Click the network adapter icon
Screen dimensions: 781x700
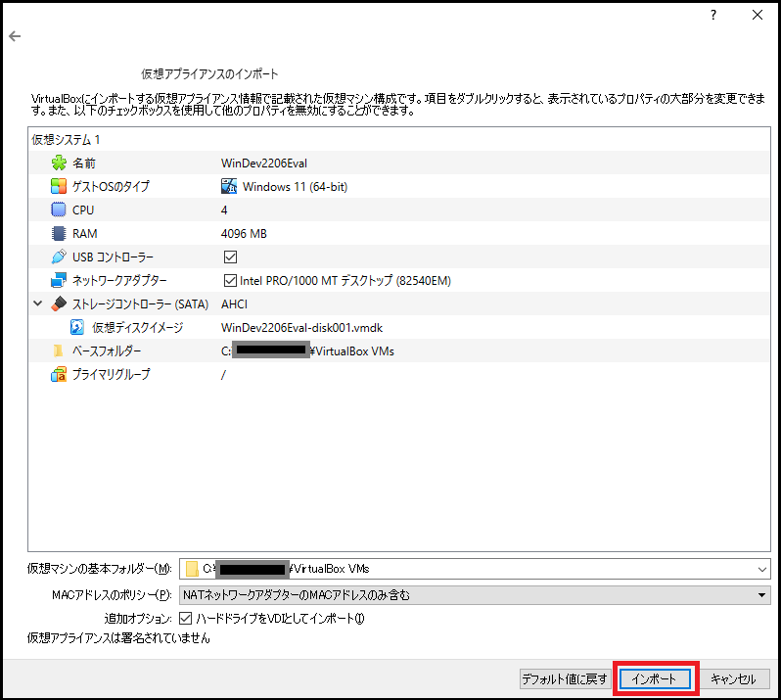[x=59, y=280]
